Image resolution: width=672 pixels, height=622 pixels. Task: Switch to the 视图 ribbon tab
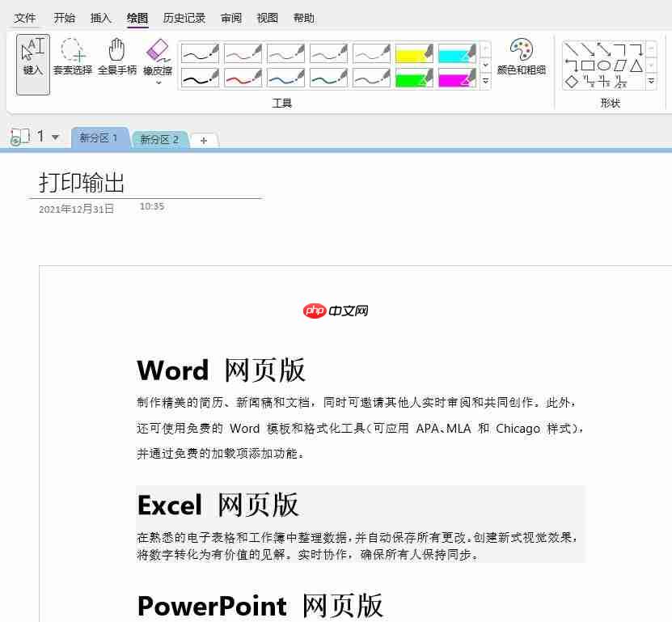tap(268, 18)
